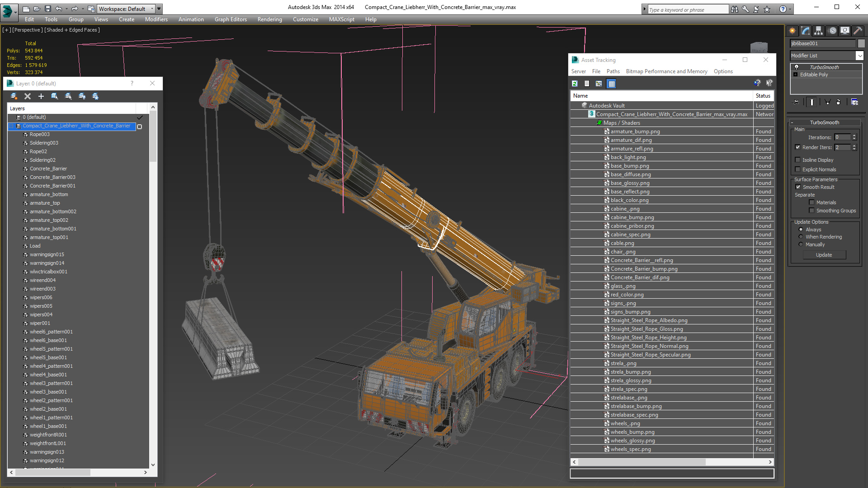The height and width of the screenshot is (488, 868).
Task: Open the Utilities hammer panel tab
Action: tap(858, 31)
